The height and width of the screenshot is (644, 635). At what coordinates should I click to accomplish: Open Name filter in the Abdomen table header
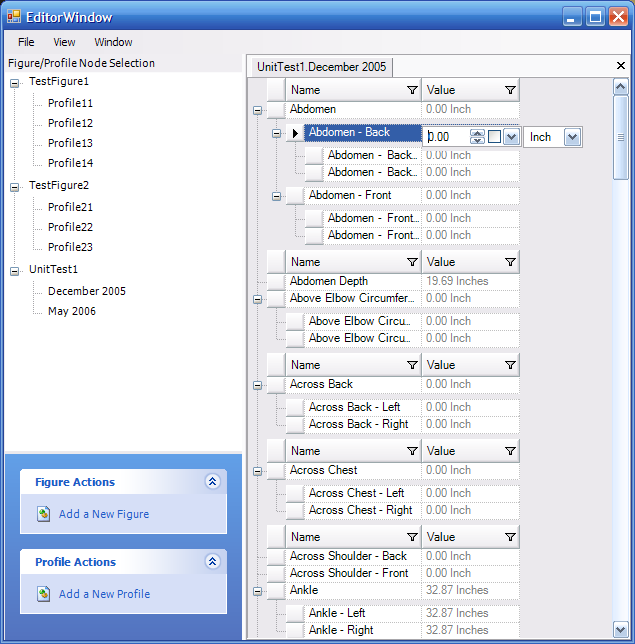(x=412, y=90)
